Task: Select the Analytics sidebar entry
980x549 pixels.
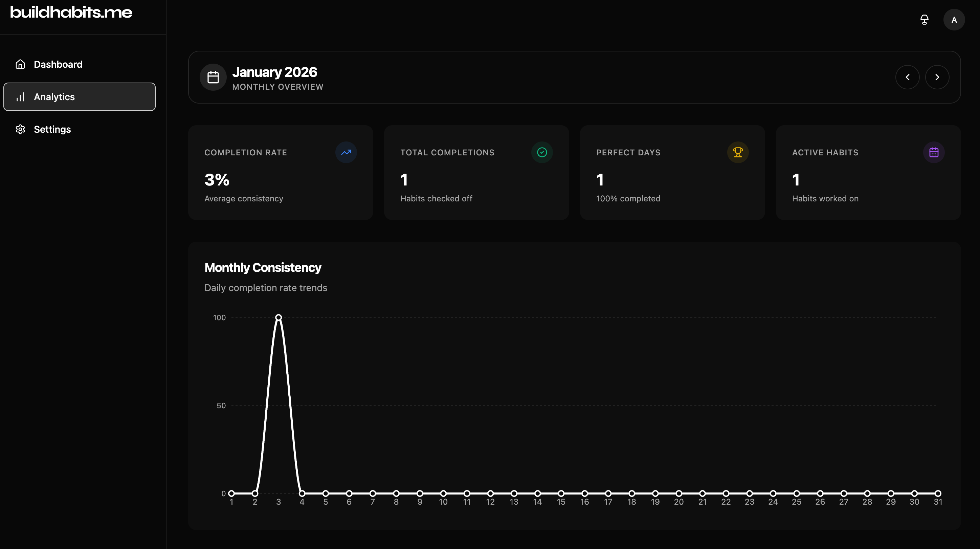Action: (x=54, y=97)
